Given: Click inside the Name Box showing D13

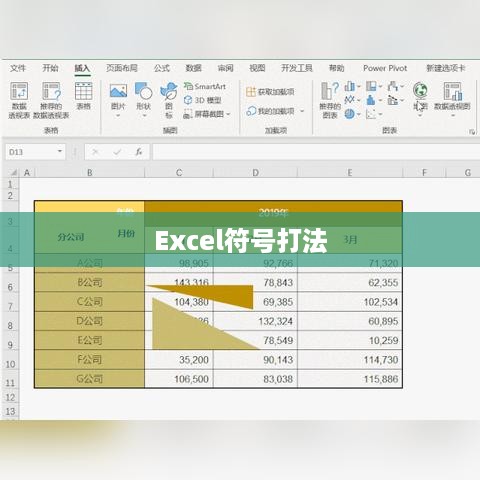Looking at the screenshot, I should tap(31, 152).
